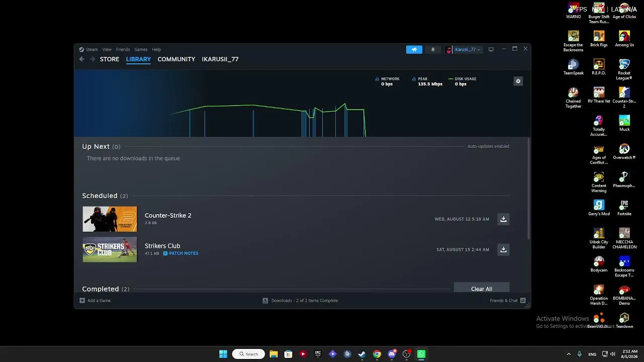Viewport: 644px width, 362px height.
Task: Open the Friends menu
Action: point(123,49)
